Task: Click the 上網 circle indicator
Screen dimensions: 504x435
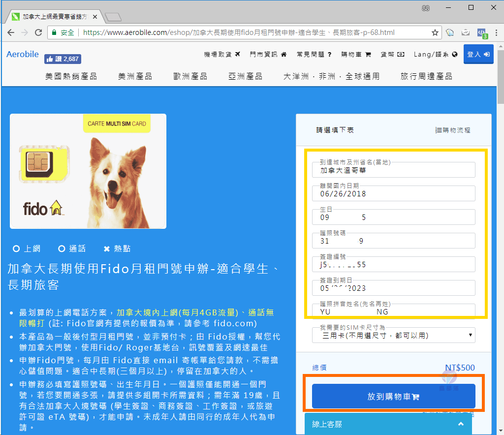Action: pyautogui.click(x=16, y=249)
